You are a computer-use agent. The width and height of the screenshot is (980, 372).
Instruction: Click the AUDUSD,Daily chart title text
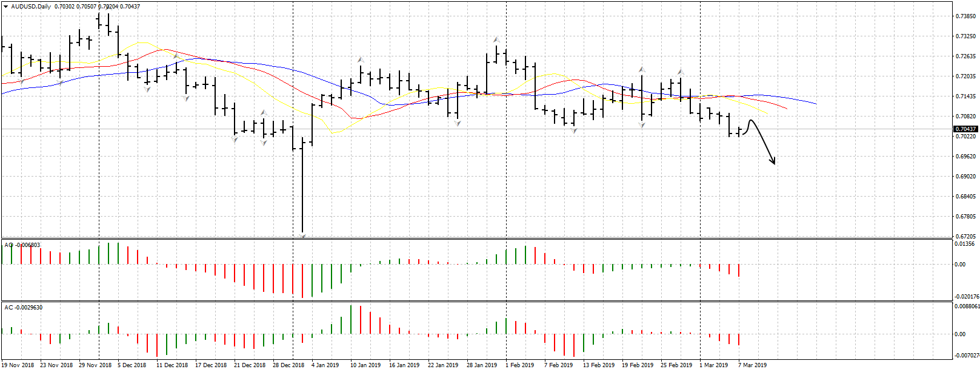[31, 7]
